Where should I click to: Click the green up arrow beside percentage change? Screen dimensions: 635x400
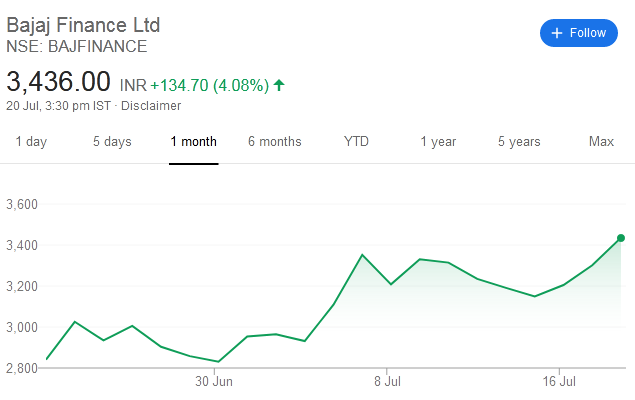pos(279,86)
